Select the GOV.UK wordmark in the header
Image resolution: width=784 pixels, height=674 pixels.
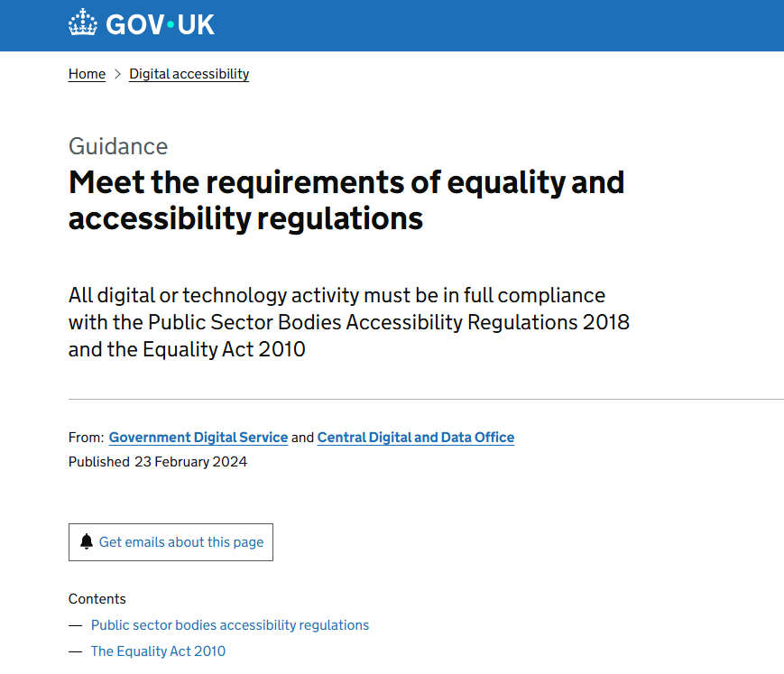pos(160,24)
